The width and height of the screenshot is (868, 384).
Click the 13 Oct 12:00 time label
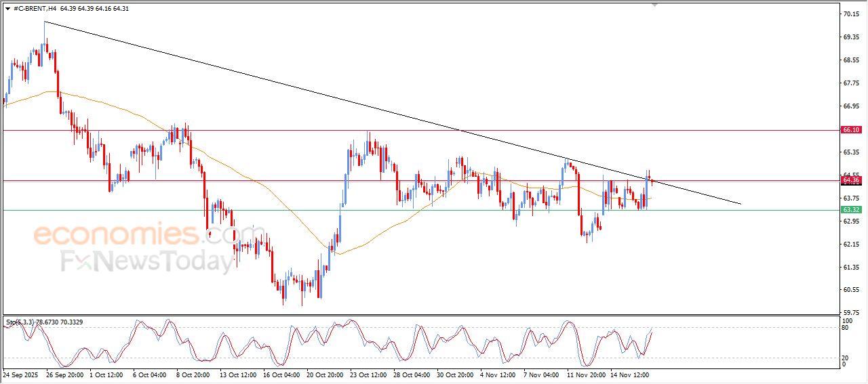(x=238, y=374)
